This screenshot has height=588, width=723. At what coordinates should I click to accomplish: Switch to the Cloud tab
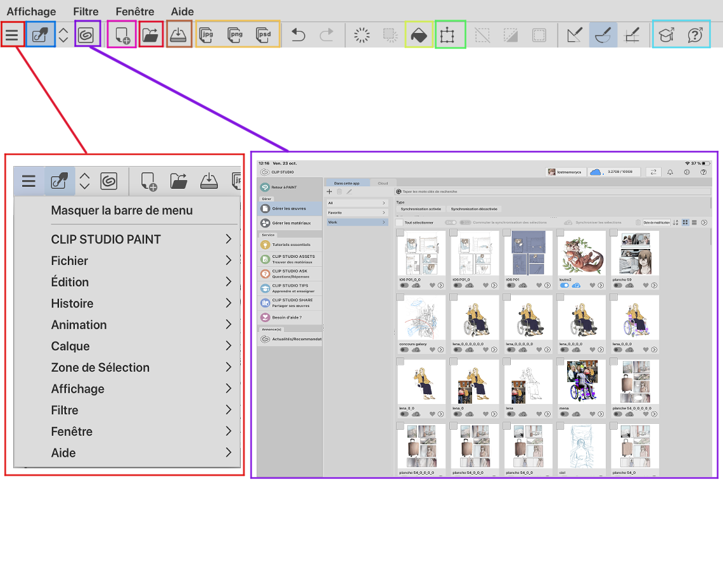[383, 183]
